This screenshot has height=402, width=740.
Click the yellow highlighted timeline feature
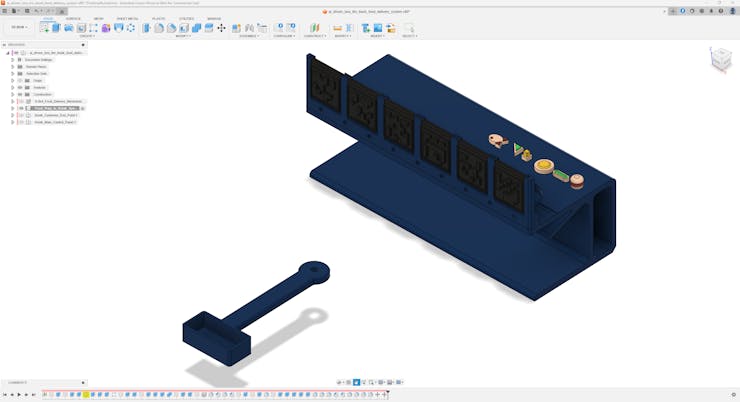(86, 395)
